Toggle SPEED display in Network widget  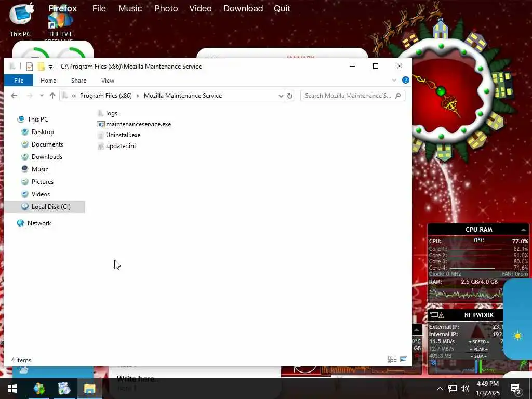478,342
